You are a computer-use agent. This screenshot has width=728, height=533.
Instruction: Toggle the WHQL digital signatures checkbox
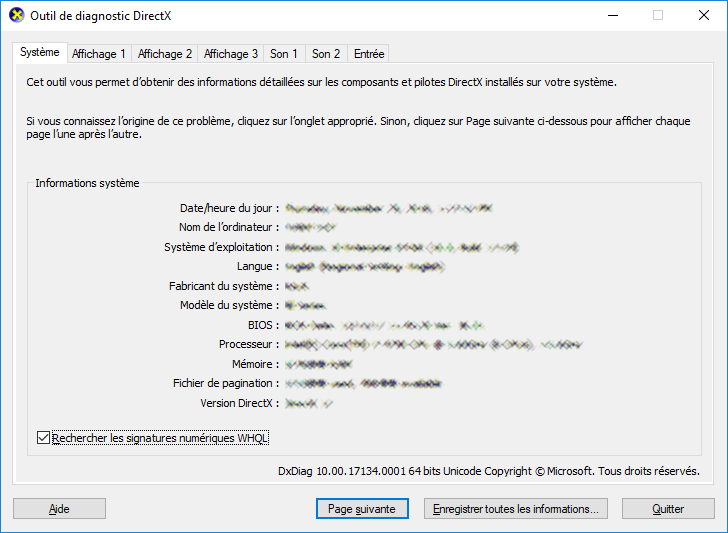pos(42,438)
